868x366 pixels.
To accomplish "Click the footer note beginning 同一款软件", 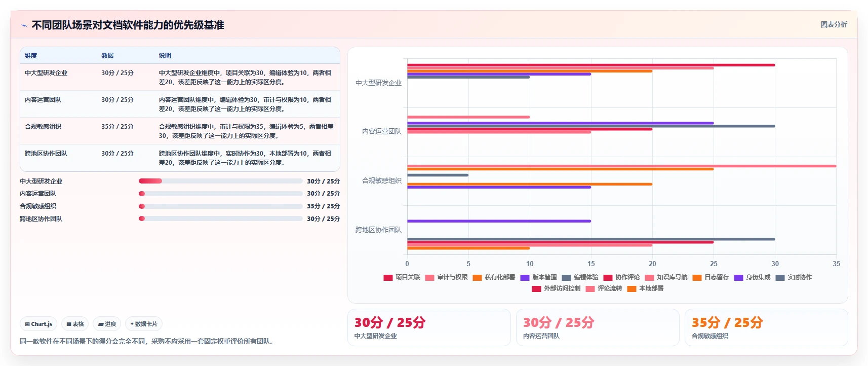I will pyautogui.click(x=148, y=342).
